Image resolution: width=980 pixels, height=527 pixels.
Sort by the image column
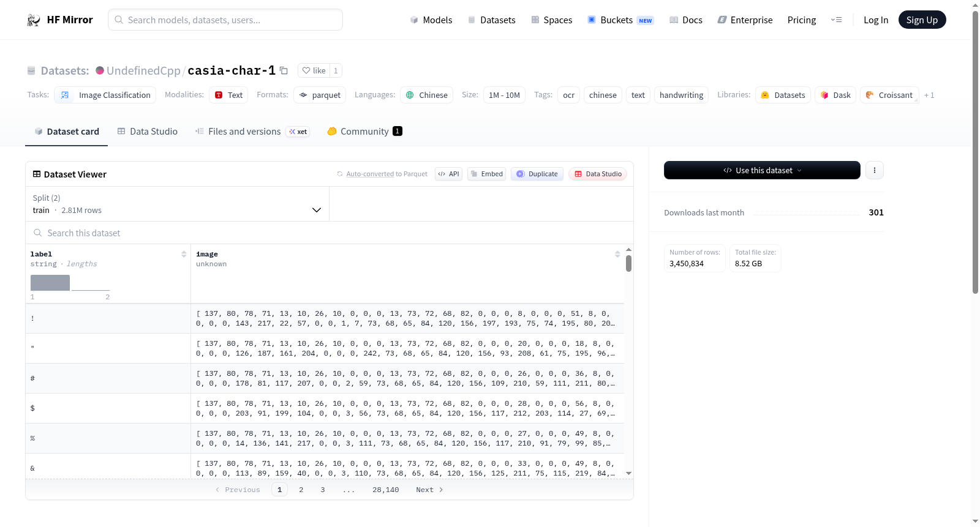pyautogui.click(x=617, y=254)
